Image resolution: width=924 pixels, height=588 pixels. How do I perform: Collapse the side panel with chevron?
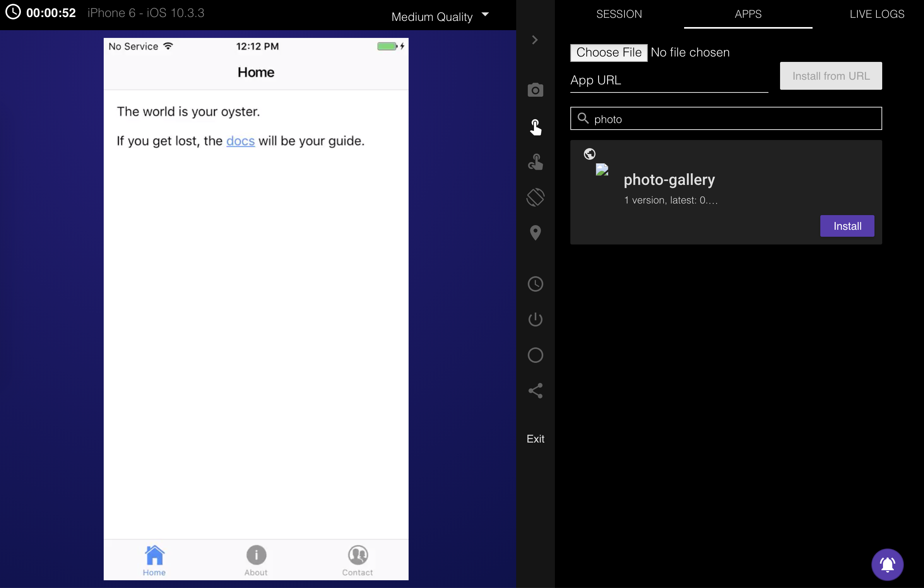coord(535,40)
